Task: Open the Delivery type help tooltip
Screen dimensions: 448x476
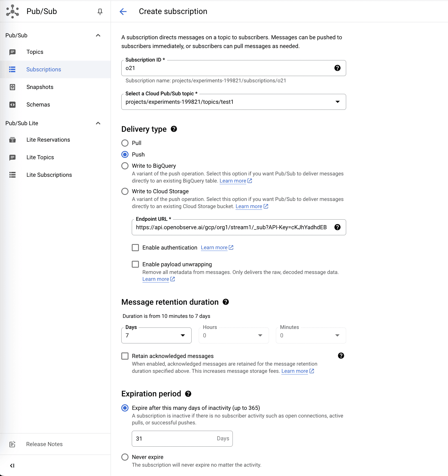Action: (174, 129)
